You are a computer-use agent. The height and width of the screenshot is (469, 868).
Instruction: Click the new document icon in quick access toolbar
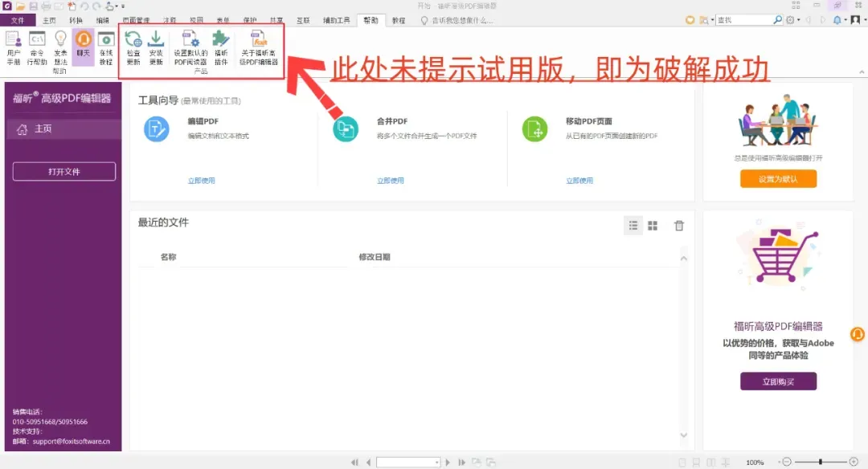(x=72, y=6)
